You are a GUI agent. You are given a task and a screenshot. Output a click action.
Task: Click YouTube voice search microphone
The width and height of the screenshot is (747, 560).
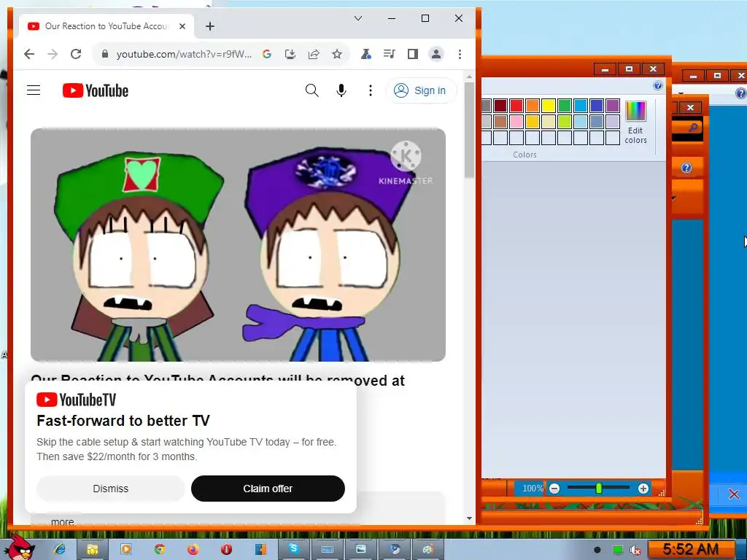pyautogui.click(x=341, y=90)
